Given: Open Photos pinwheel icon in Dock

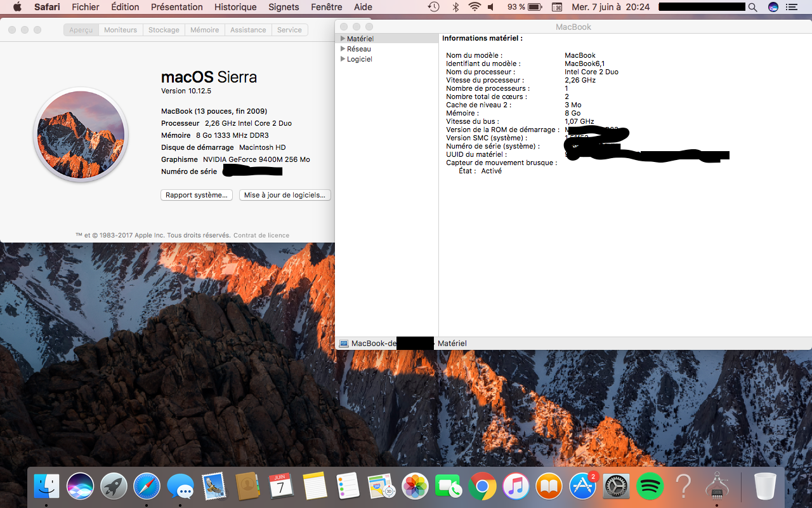Looking at the screenshot, I should click(416, 487).
